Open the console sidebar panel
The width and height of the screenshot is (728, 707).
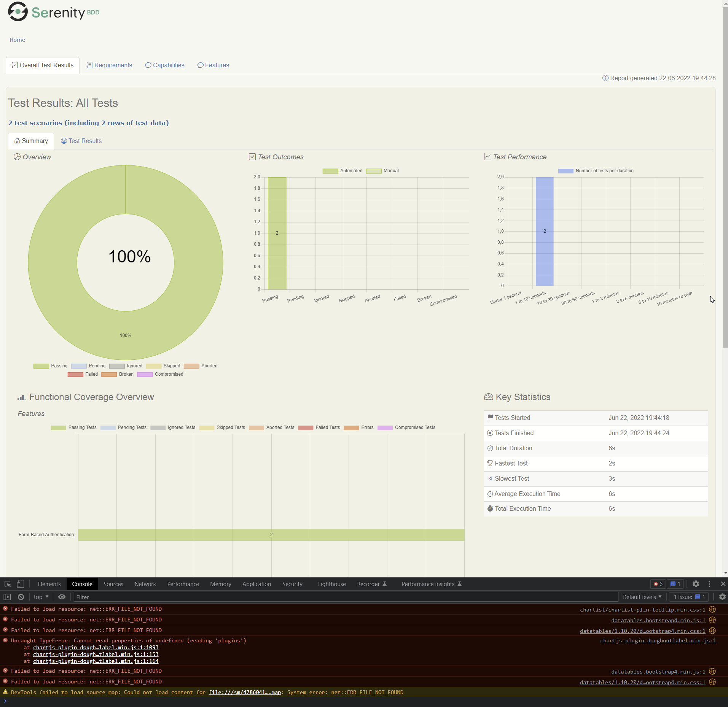(7, 597)
